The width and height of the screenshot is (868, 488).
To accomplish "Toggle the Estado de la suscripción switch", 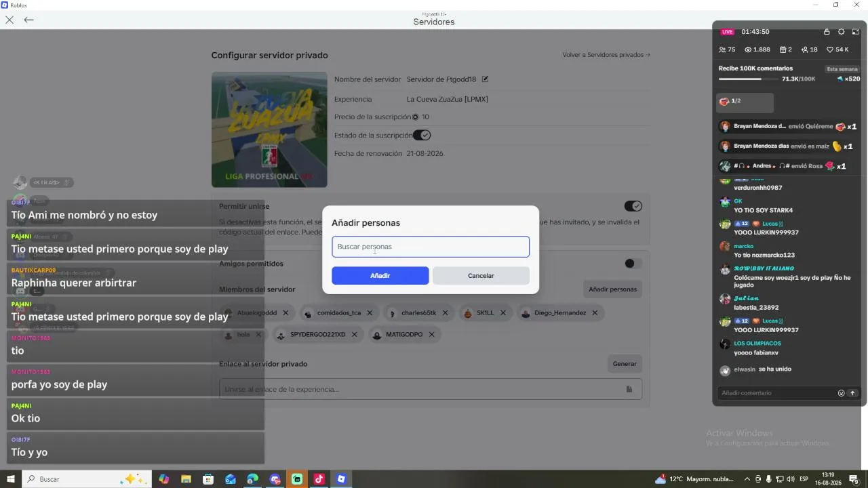I will (422, 136).
